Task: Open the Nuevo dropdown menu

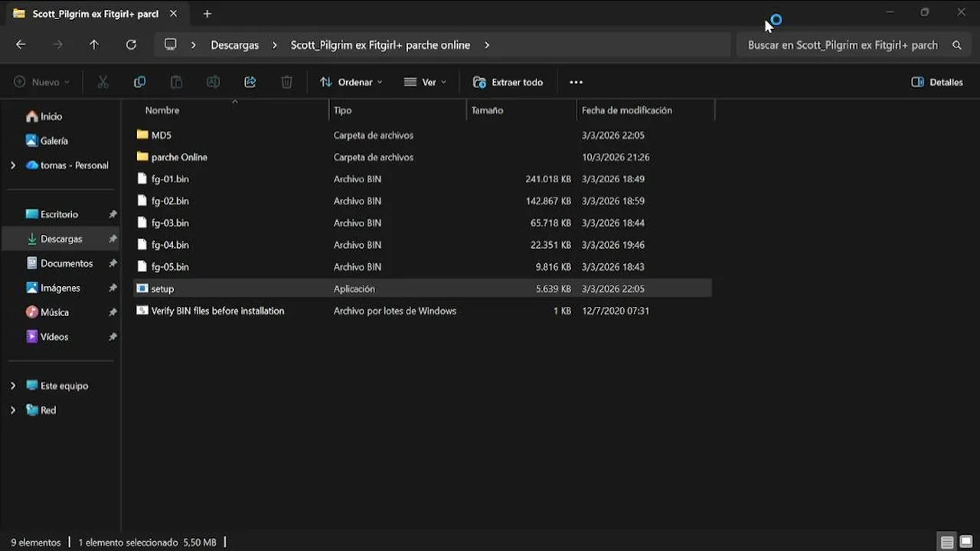Action: 42,82
